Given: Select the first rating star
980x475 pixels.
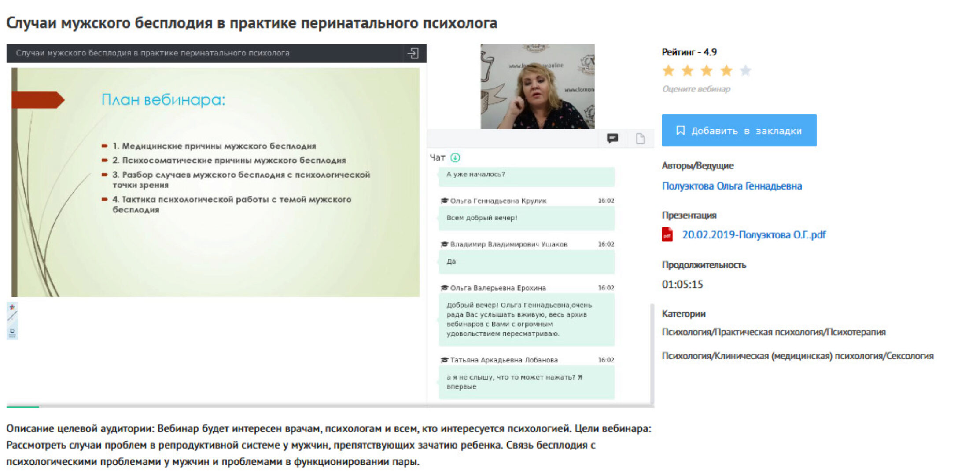Looking at the screenshot, I should click(x=667, y=70).
